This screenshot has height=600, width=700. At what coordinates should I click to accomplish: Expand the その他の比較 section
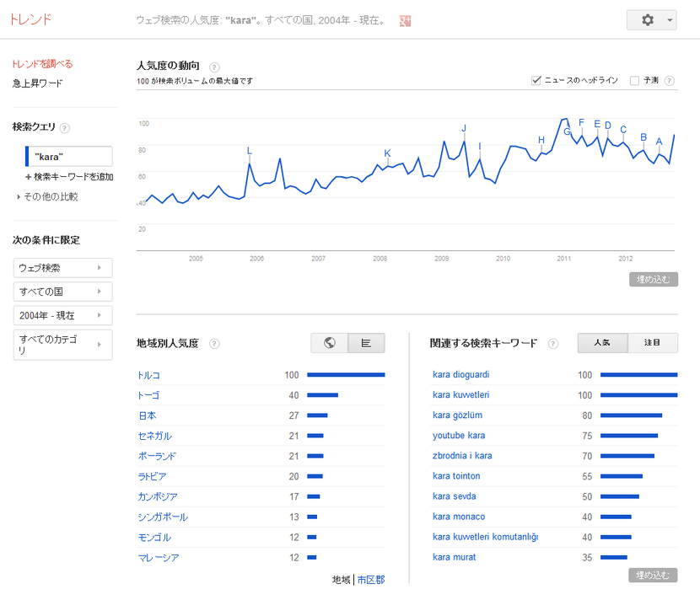coord(48,196)
